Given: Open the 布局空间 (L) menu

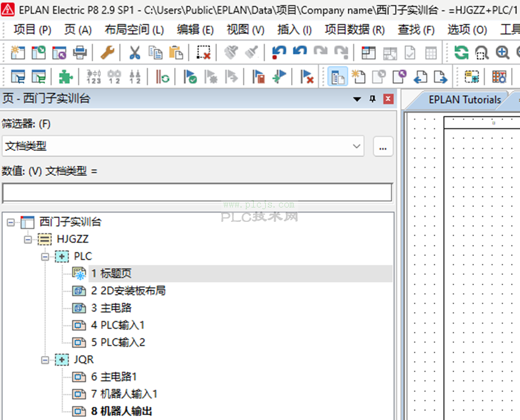Looking at the screenshot, I should [x=134, y=30].
